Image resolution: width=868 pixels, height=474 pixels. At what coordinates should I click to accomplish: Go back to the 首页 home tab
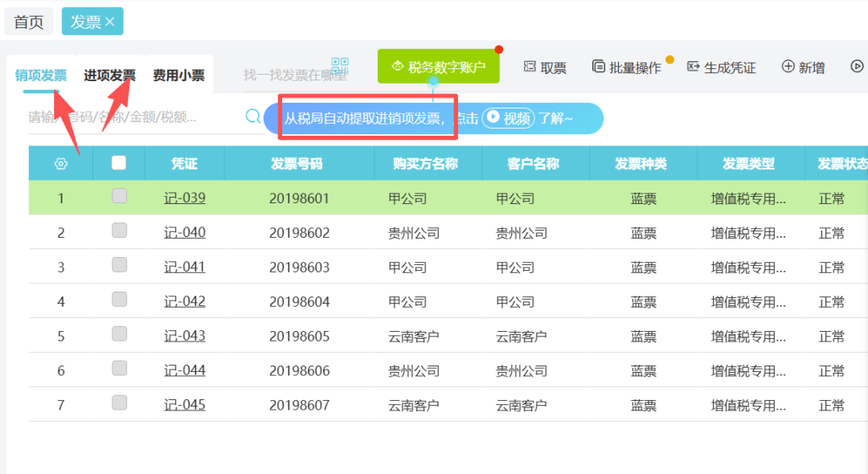(x=28, y=22)
